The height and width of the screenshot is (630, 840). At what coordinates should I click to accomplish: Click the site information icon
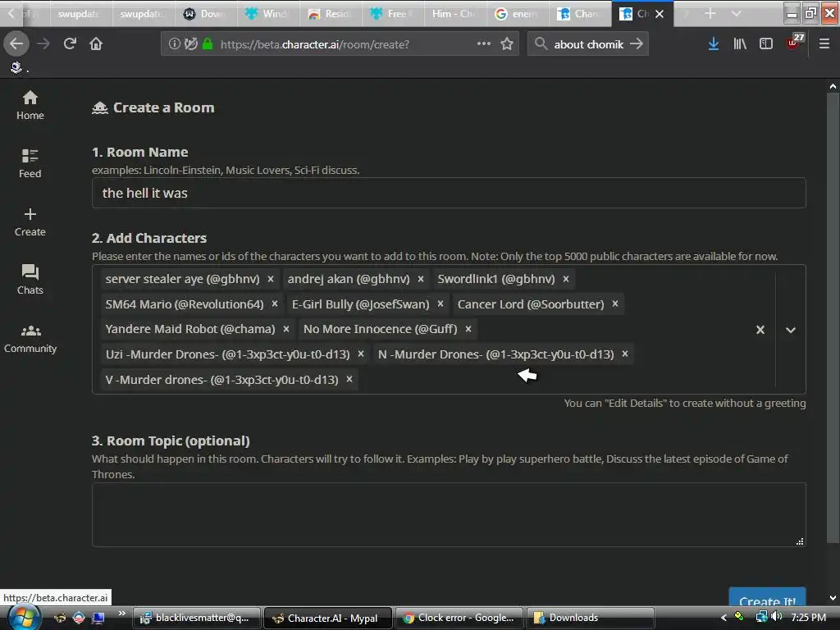pos(174,43)
